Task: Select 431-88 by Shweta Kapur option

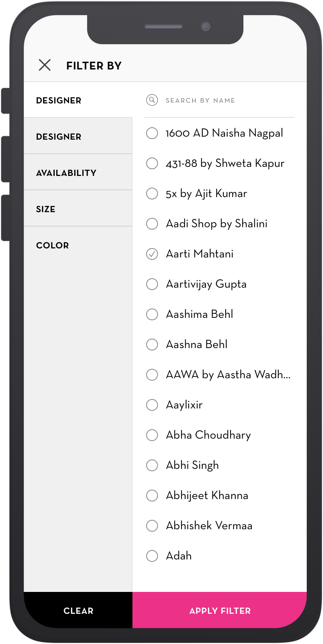Action: (x=152, y=163)
